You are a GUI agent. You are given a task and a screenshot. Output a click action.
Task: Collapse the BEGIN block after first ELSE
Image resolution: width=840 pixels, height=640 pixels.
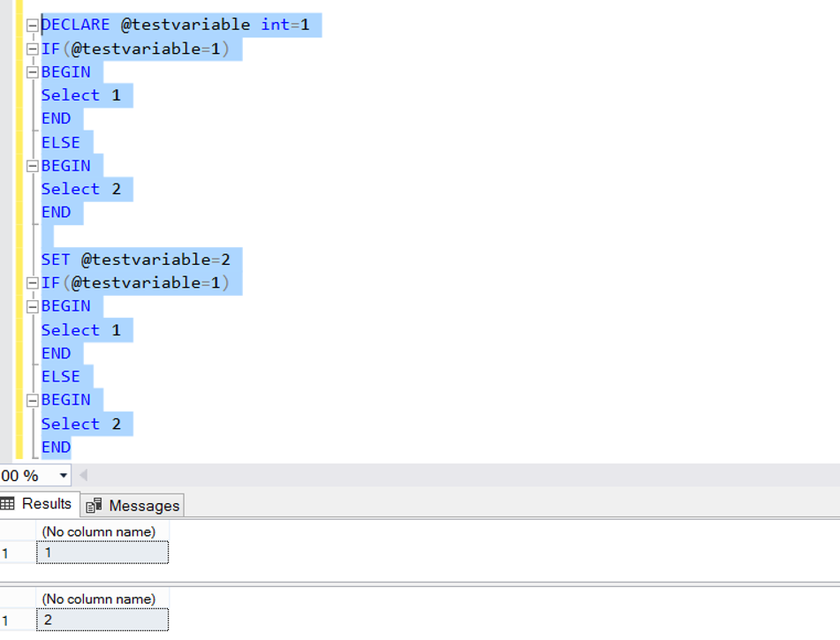32,166
